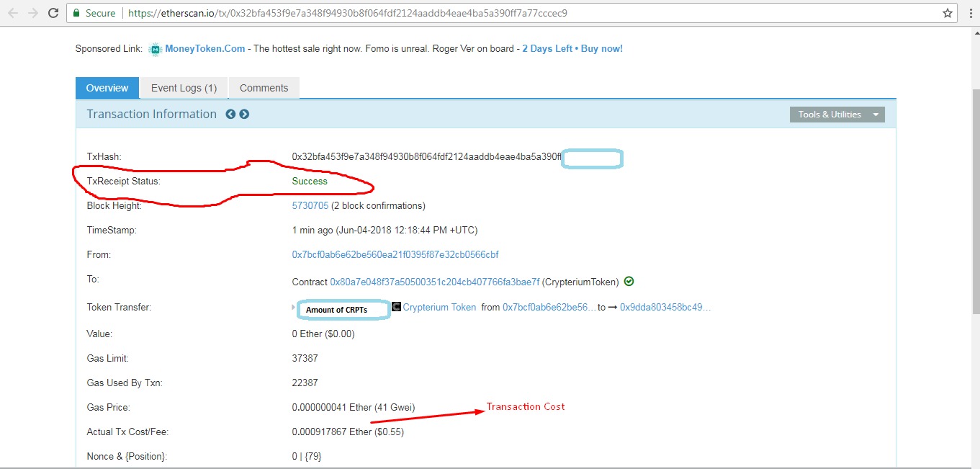Switch to the Event Logs tab
The width and height of the screenshot is (980, 469).
(x=182, y=87)
